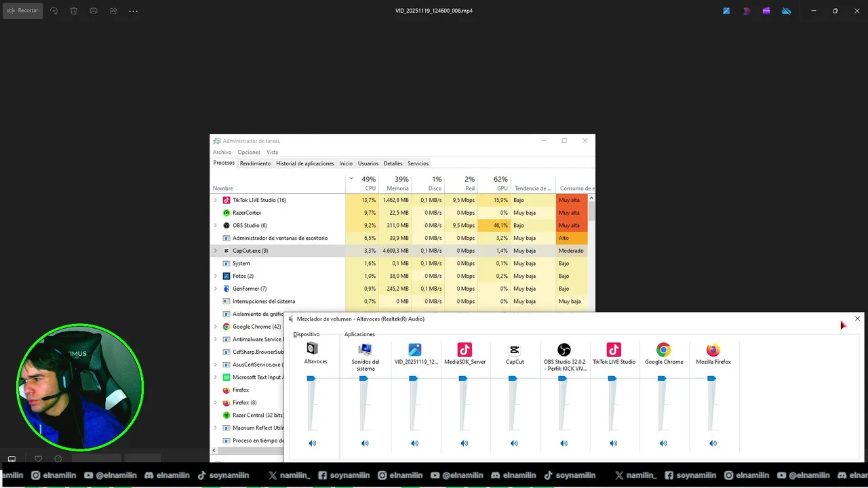Image resolution: width=868 pixels, height=488 pixels.
Task: Mute Google Chrome audio in the mixer
Action: [663, 443]
